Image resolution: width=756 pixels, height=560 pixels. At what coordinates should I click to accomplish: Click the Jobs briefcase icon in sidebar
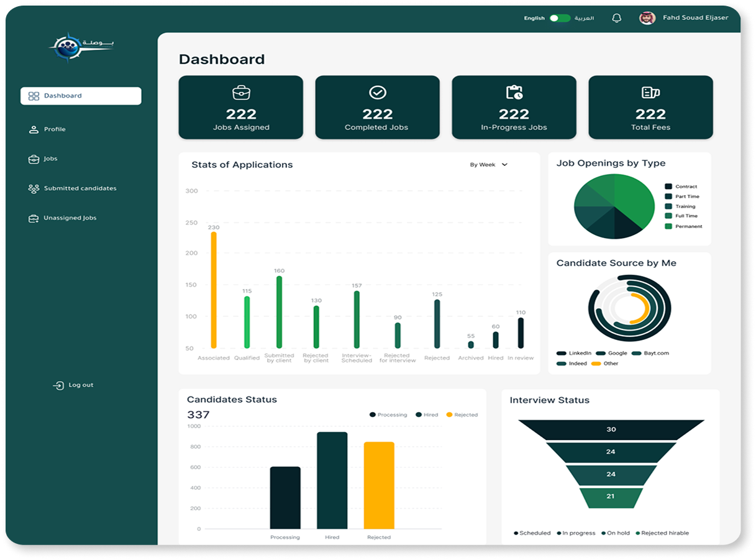(x=34, y=159)
